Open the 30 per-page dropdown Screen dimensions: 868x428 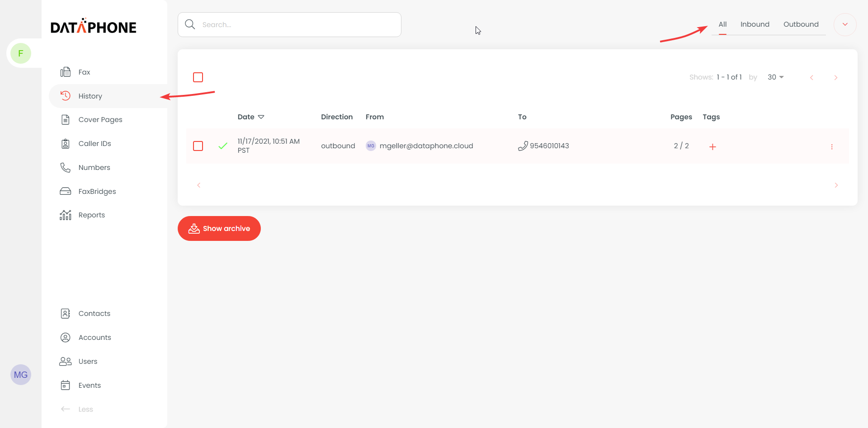point(775,77)
